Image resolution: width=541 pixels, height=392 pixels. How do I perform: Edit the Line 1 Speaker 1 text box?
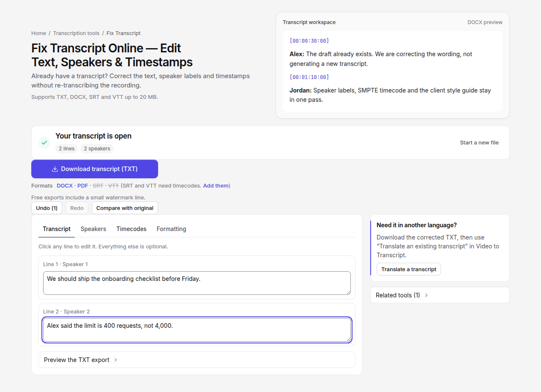point(197,283)
